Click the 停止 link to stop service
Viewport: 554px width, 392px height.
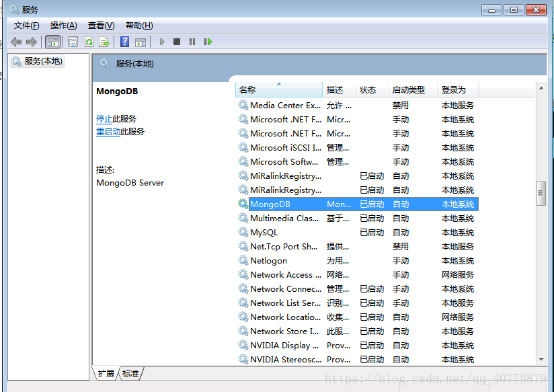point(104,119)
